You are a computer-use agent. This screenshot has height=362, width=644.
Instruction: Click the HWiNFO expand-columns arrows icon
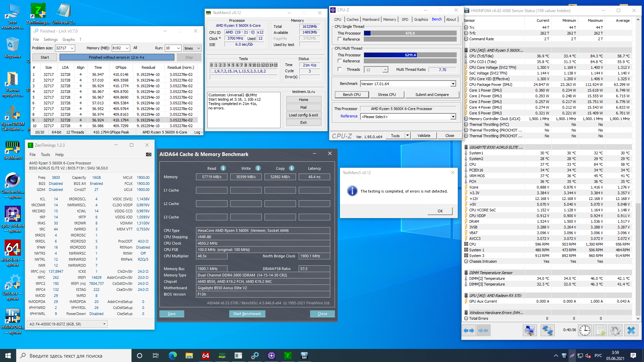point(469,330)
